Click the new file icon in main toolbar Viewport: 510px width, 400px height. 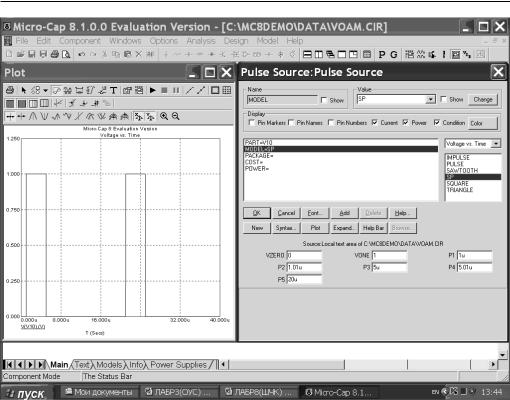coord(9,54)
